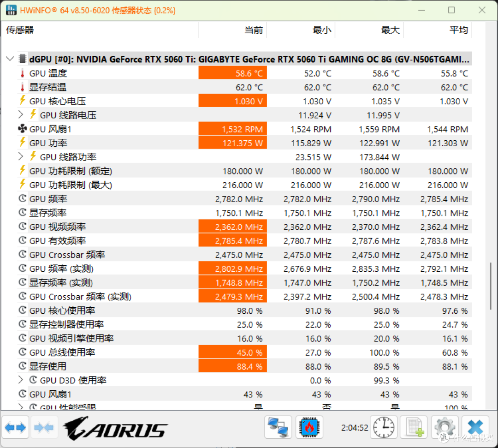This screenshot has width=498, height=448.
Task: Select the GPU 总线使用率 row label
Action: [x=62, y=352]
